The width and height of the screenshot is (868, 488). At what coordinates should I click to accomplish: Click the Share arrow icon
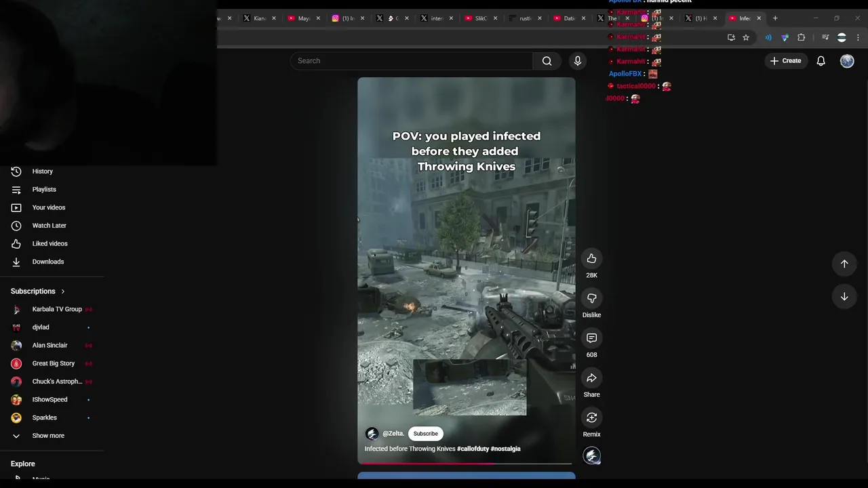[x=591, y=378]
